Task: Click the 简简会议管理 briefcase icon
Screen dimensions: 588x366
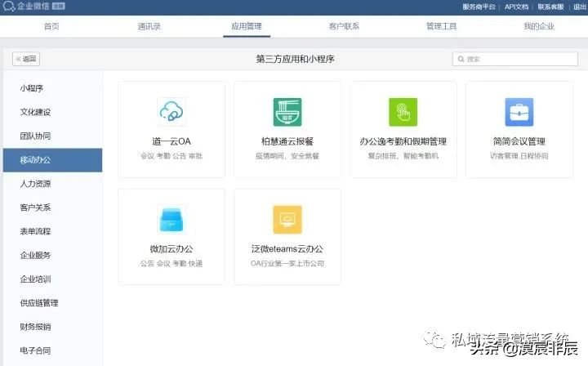Action: (519, 112)
